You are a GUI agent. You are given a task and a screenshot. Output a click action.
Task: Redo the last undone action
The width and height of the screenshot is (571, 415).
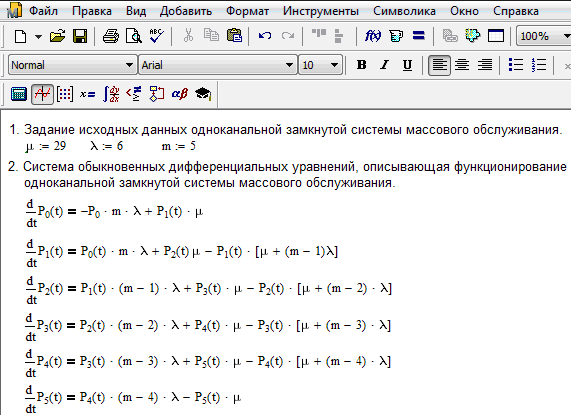288,36
